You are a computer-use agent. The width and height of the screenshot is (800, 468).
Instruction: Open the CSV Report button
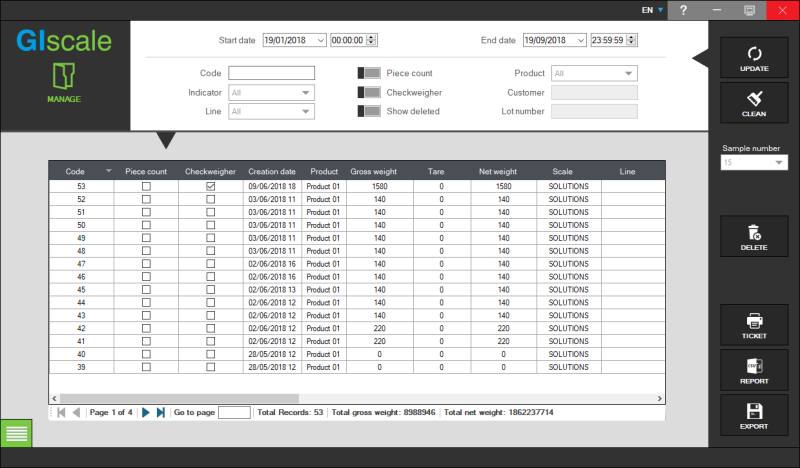[754, 370]
